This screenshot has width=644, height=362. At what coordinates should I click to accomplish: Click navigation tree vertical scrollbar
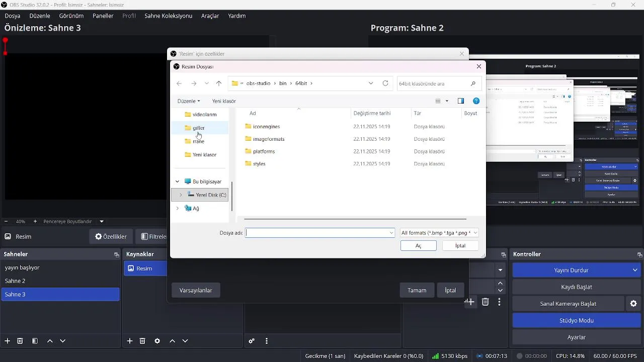pyautogui.click(x=232, y=196)
